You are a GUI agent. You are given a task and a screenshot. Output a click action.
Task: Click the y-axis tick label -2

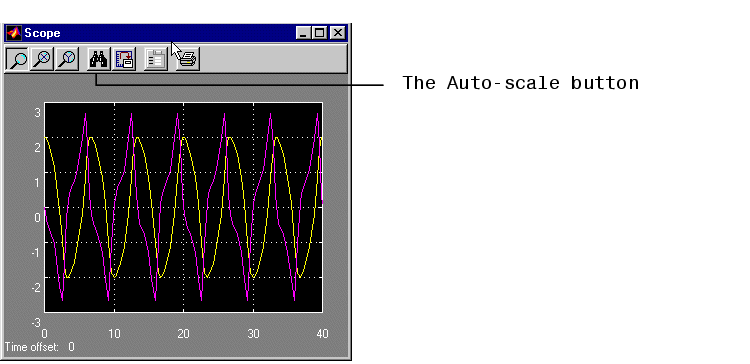pos(36,287)
